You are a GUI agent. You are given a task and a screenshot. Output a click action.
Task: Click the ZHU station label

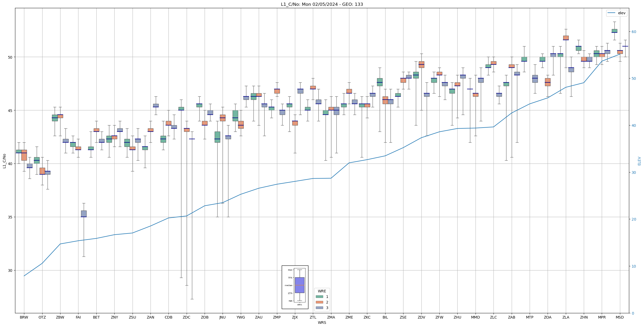[457, 317]
